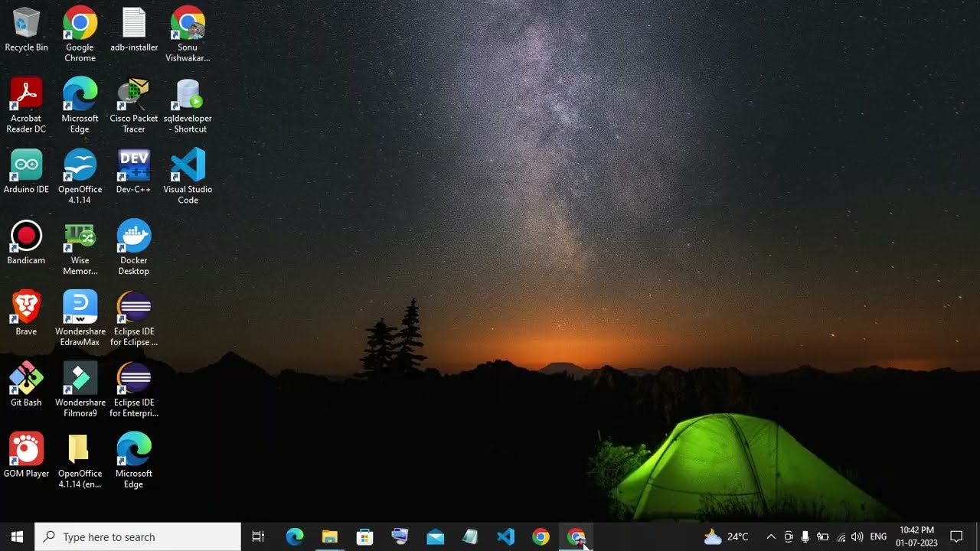Select the Acrobat Reader DC desktop icon
Screen dimensions: 980x551
(x=26, y=106)
